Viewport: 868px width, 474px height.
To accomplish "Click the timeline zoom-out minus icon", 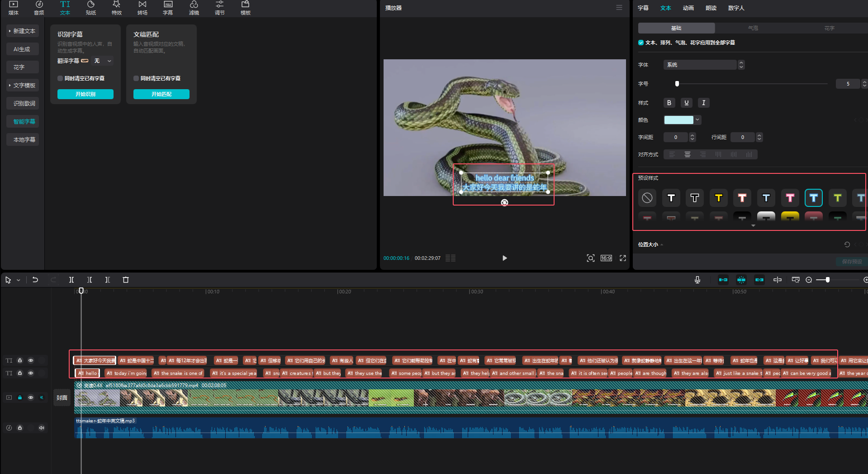I will click(809, 280).
